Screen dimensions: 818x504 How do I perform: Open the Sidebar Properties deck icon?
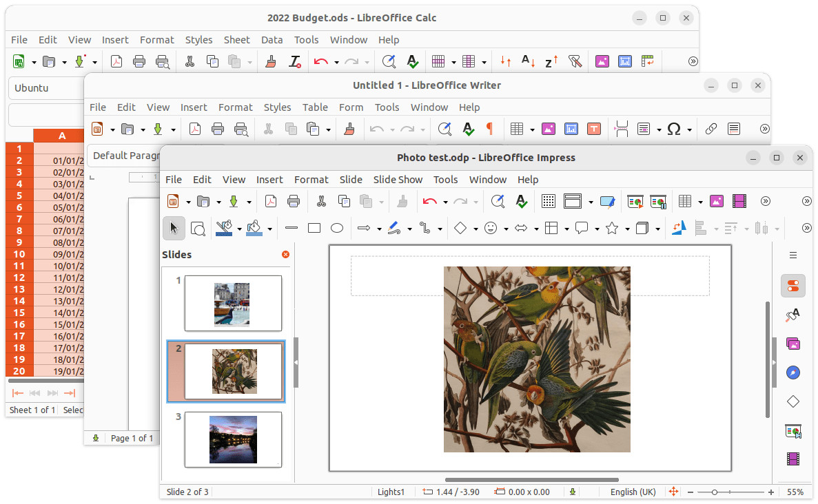click(x=793, y=286)
